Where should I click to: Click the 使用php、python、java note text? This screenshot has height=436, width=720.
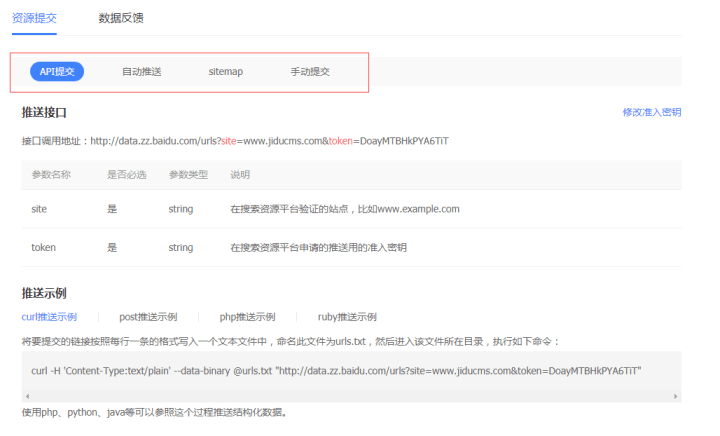tap(155, 413)
